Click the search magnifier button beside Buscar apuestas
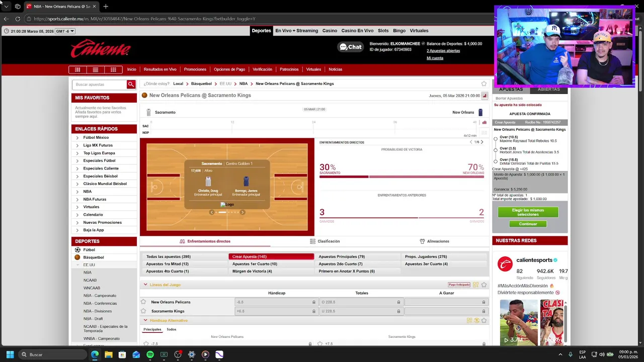Image resolution: width=644 pixels, height=362 pixels. click(131, 84)
